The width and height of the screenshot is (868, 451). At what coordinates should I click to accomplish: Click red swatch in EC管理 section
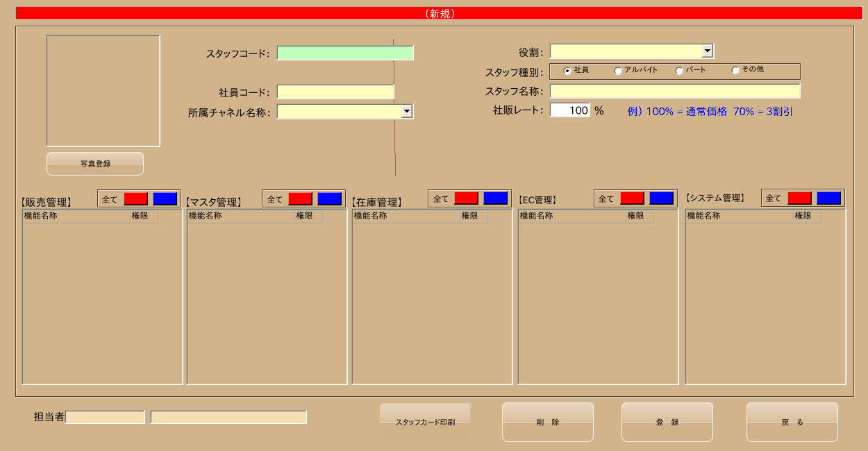(633, 198)
